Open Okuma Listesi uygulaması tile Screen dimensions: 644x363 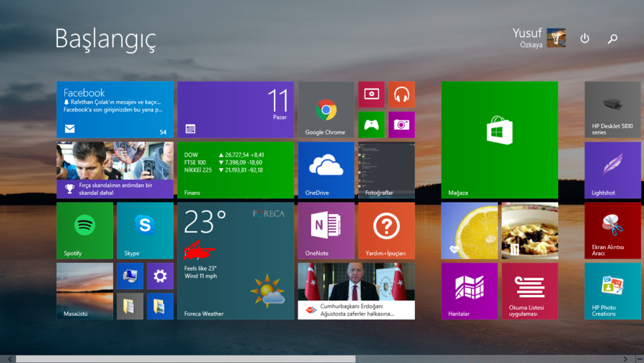[530, 291]
